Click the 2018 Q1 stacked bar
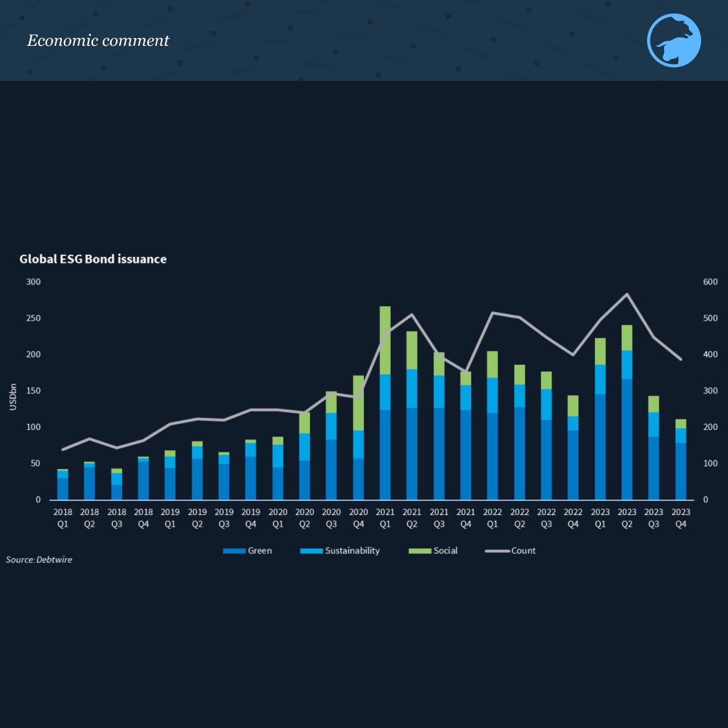Screen dimensions: 728x728 pos(63,484)
